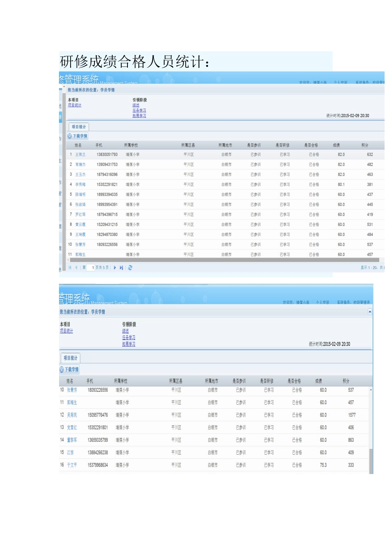Sort by 是否合格 column header in lower table
This screenshot has width=392, height=555.
(294, 381)
